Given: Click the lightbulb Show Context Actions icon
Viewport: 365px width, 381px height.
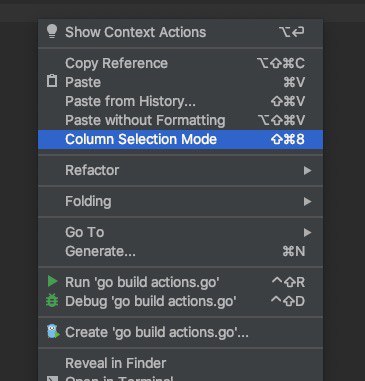Looking at the screenshot, I should (x=52, y=32).
